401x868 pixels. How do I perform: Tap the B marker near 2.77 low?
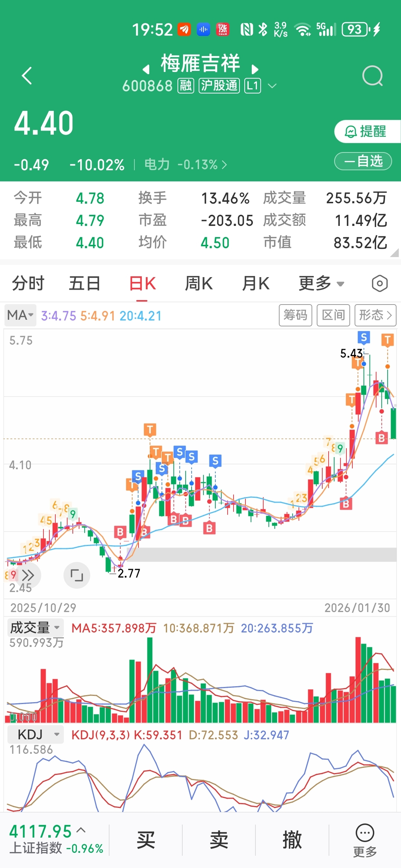pos(120,532)
